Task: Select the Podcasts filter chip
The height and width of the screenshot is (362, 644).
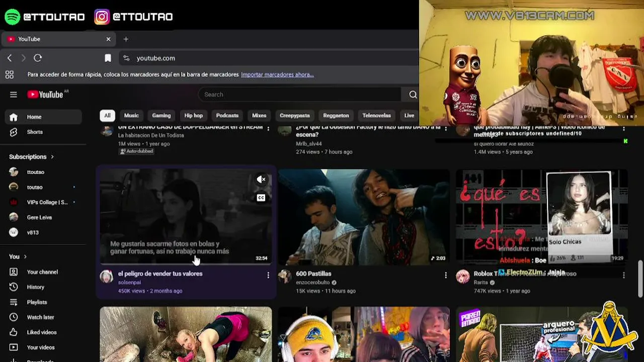Action: pyautogui.click(x=227, y=116)
